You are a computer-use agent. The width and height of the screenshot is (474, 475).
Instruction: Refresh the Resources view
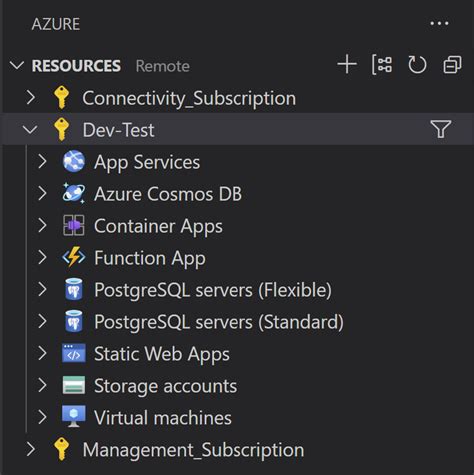point(417,65)
